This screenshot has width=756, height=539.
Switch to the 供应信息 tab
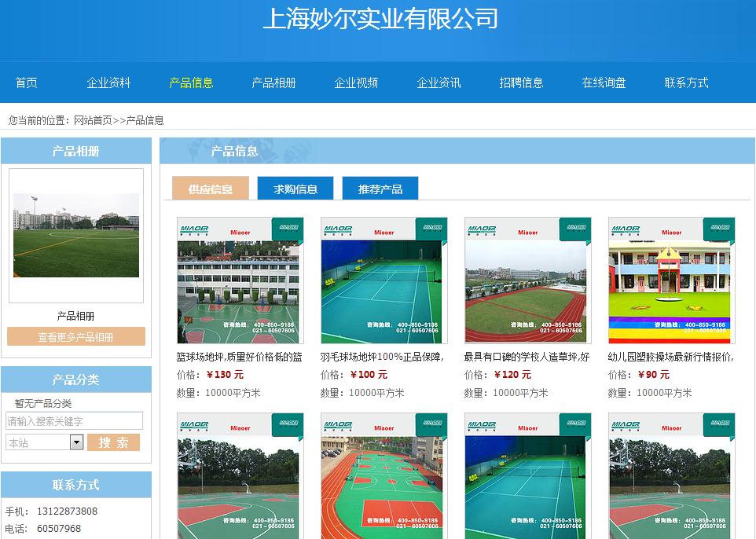(x=211, y=188)
